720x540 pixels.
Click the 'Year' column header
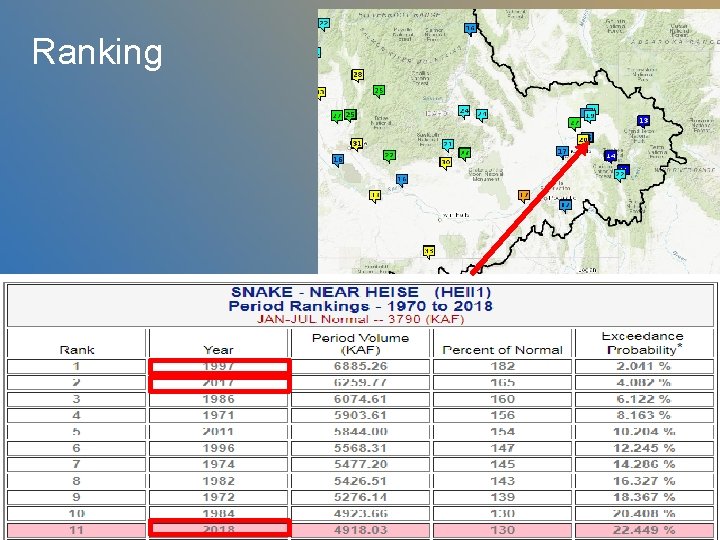coord(218,350)
